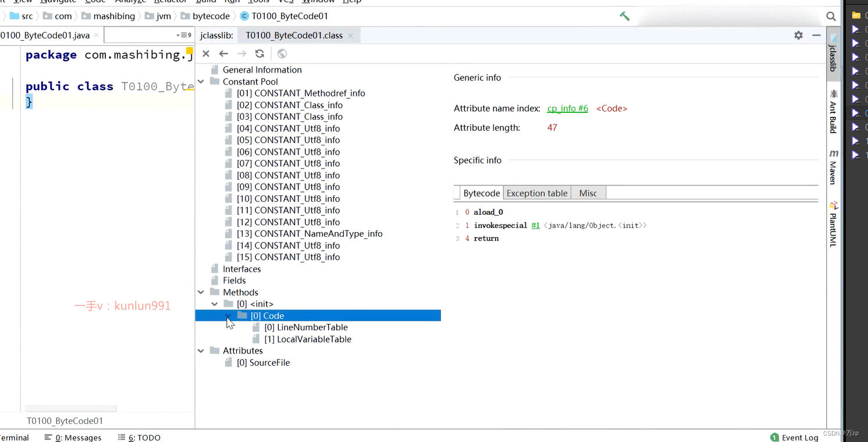
Task: Select [0] LineNumberTable attribute
Action: [x=305, y=327]
